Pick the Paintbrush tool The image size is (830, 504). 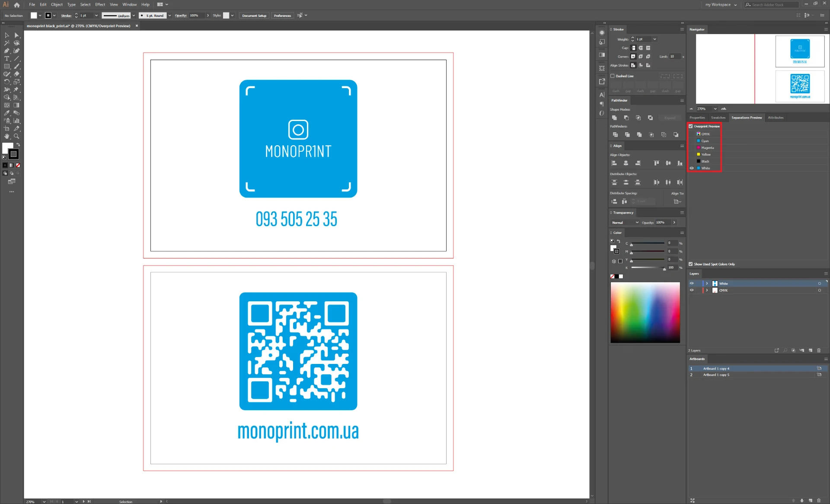click(17, 67)
